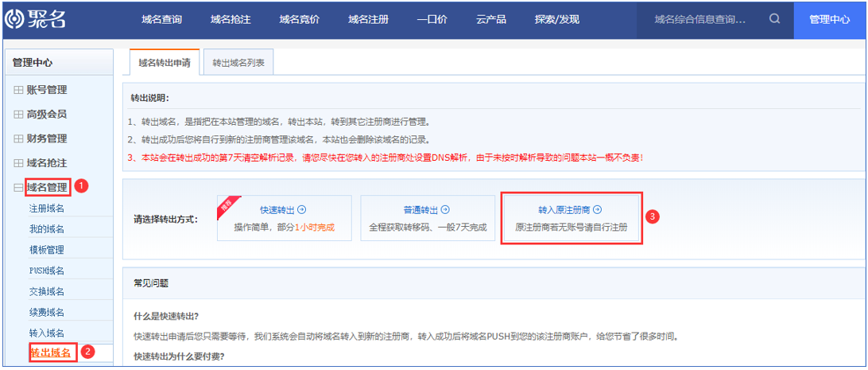Screen dimensions: 868x370
Task: Expand the 域名抢注 sidebar section
Action: (18, 163)
